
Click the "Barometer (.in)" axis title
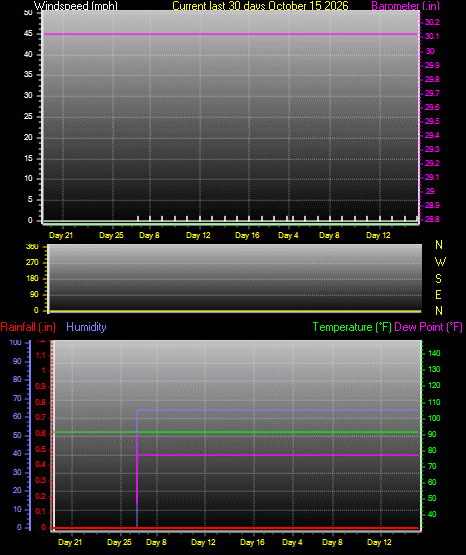pyautogui.click(x=405, y=6)
